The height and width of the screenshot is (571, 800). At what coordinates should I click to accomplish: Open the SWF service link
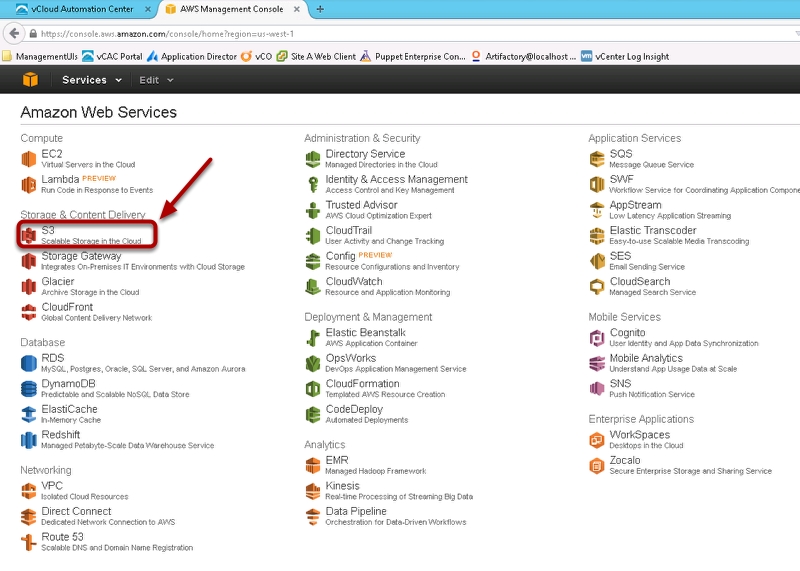pyautogui.click(x=621, y=179)
